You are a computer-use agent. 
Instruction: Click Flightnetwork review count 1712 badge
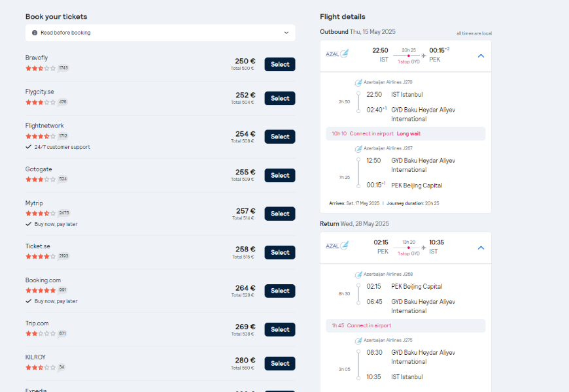tap(63, 136)
